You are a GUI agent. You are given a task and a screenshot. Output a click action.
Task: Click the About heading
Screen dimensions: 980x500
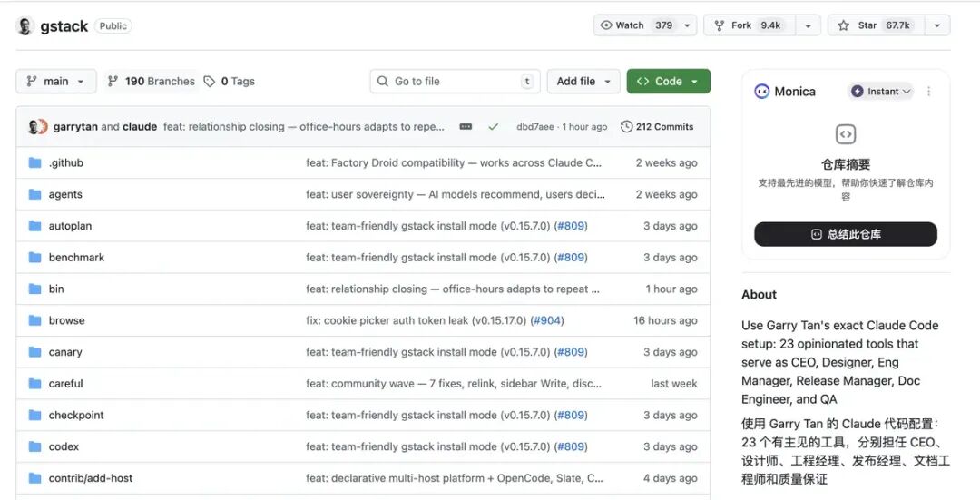tap(759, 295)
